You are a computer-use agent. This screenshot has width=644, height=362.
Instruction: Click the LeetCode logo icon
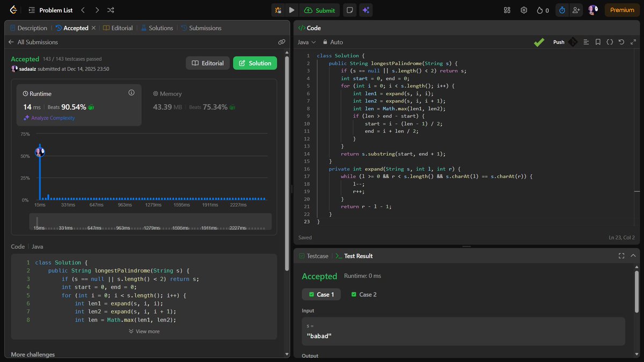pos(13,9)
